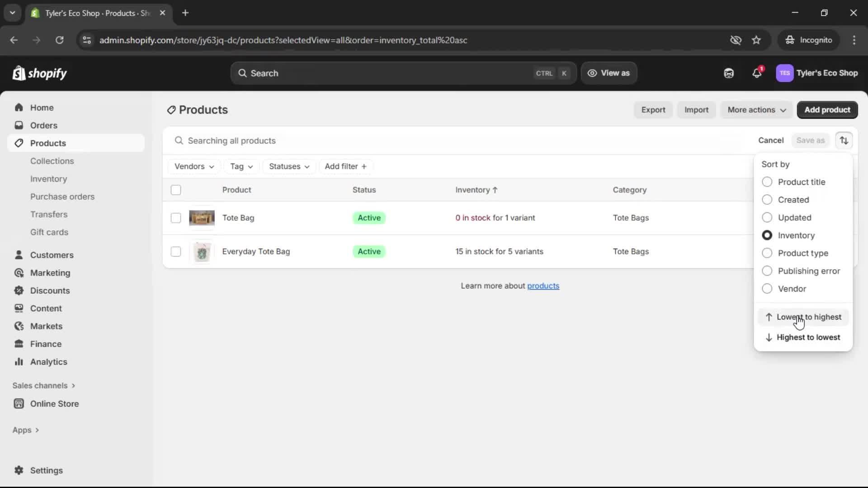Open the More actions menu
868x488 pixels.
756,110
